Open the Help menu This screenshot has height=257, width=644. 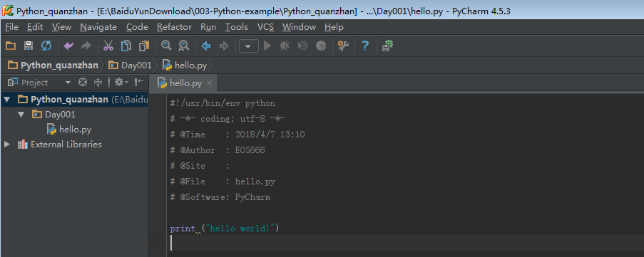(334, 27)
